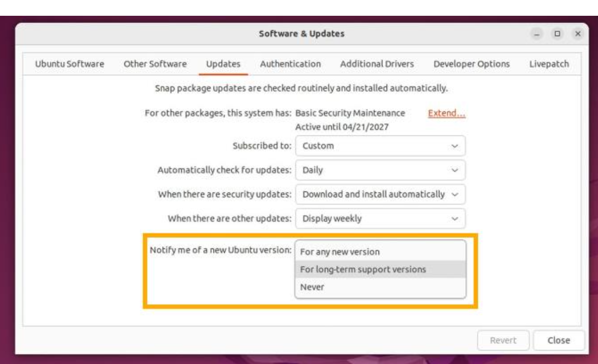Image resolution: width=598 pixels, height=364 pixels.
Task: Click the 'Extend...' link
Action: pos(447,114)
